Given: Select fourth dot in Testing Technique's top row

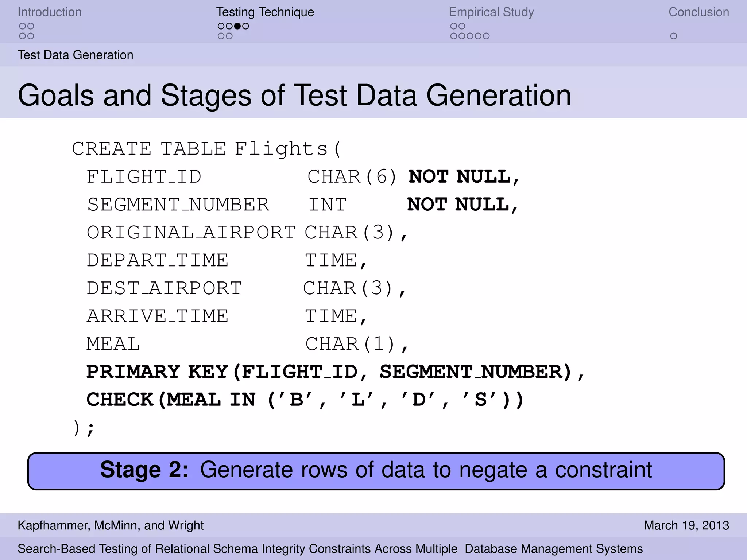Looking at the screenshot, I should pyautogui.click(x=246, y=26).
